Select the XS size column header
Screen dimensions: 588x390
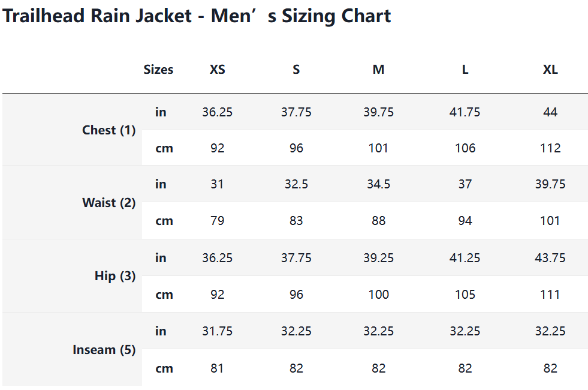click(x=218, y=70)
